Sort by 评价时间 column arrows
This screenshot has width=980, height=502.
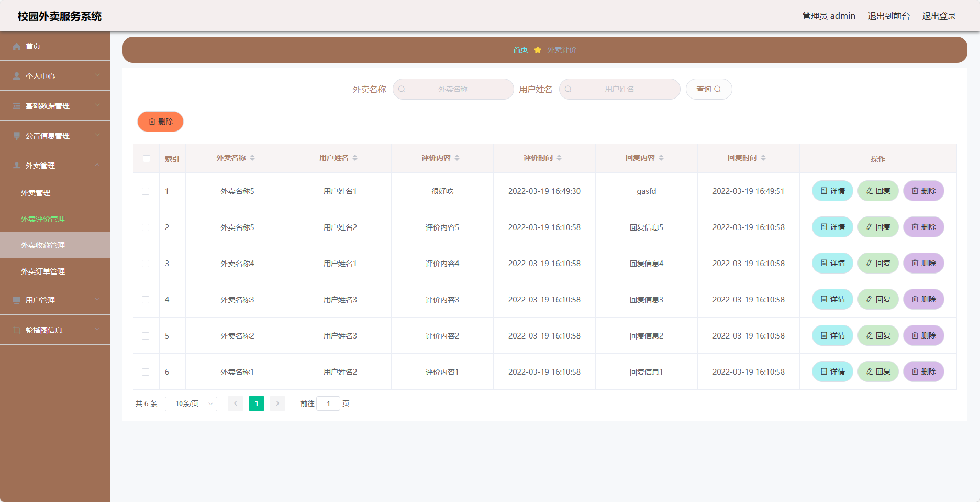click(559, 158)
